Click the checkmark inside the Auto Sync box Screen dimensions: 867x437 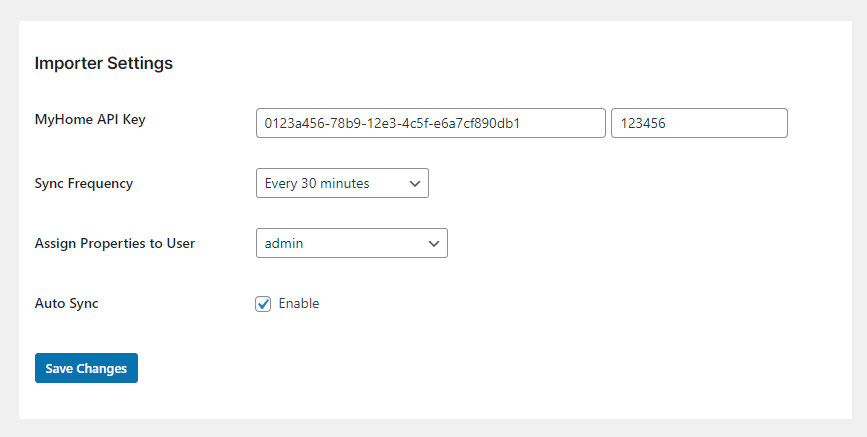[x=264, y=304]
